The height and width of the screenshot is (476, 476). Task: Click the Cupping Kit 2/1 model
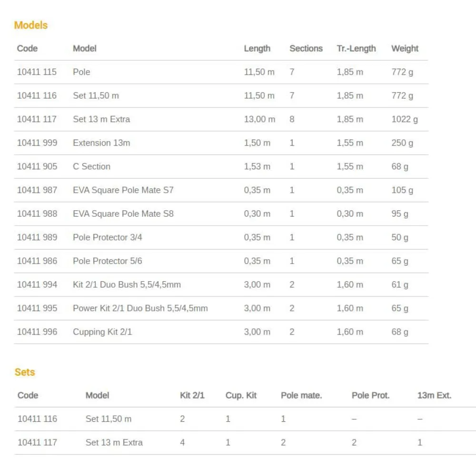pyautogui.click(x=102, y=332)
